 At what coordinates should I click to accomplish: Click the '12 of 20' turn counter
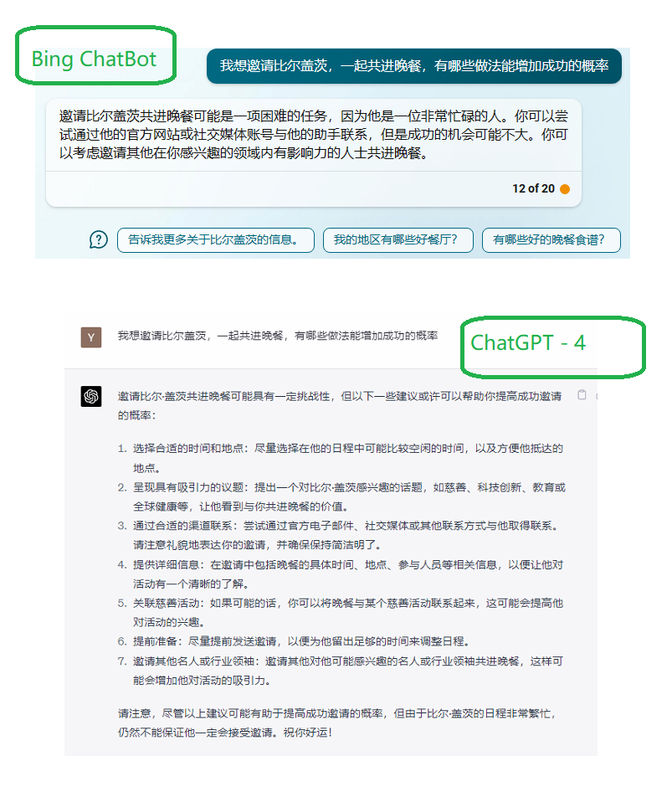tap(533, 189)
